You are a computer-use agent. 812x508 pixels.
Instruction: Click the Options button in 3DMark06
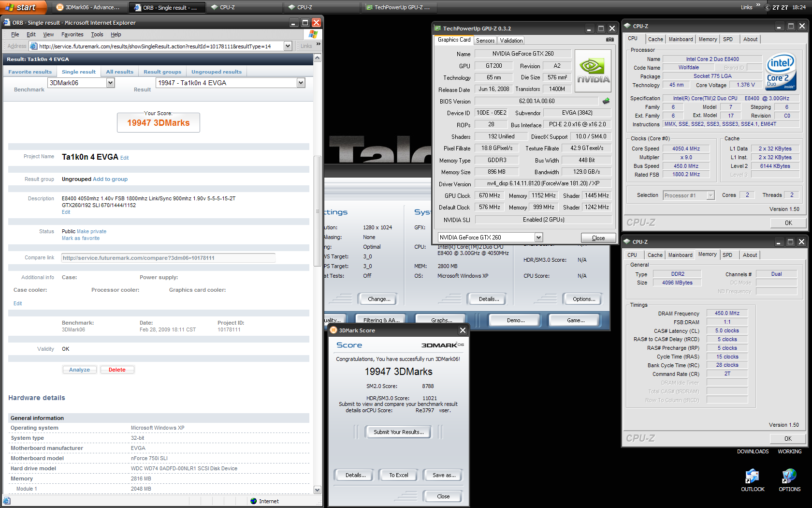(x=584, y=299)
